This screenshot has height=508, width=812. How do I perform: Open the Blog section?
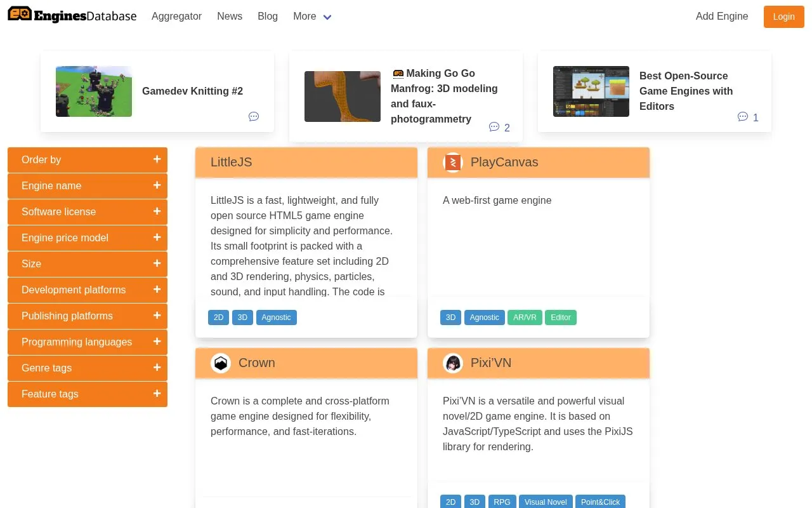[x=268, y=17]
